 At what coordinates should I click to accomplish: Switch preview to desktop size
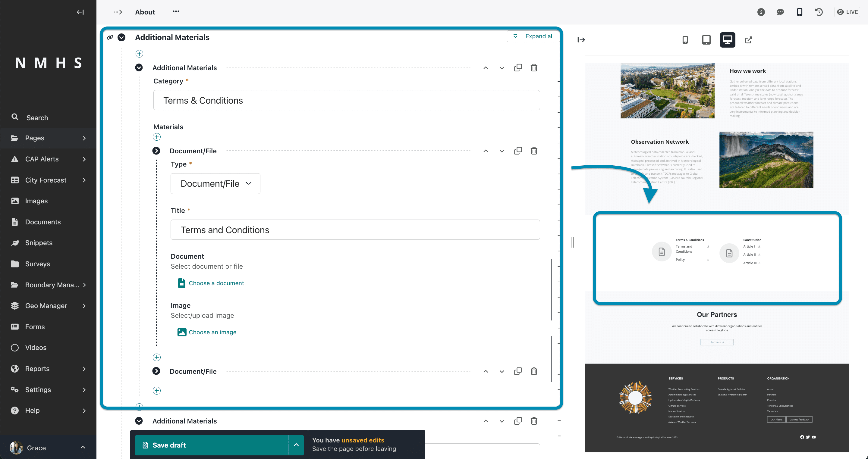[x=728, y=40]
